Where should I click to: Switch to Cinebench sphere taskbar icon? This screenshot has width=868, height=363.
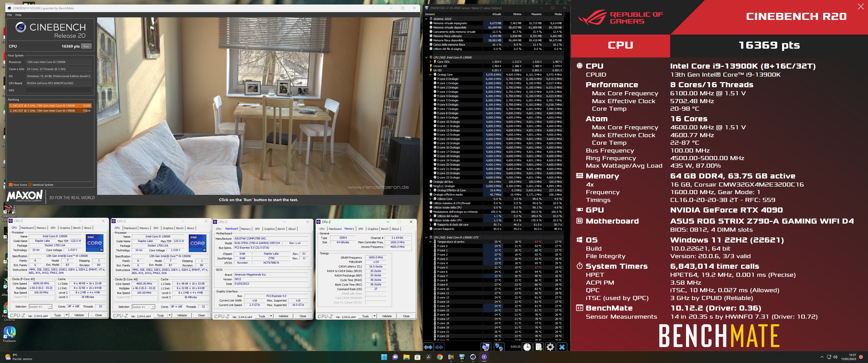click(x=473, y=357)
